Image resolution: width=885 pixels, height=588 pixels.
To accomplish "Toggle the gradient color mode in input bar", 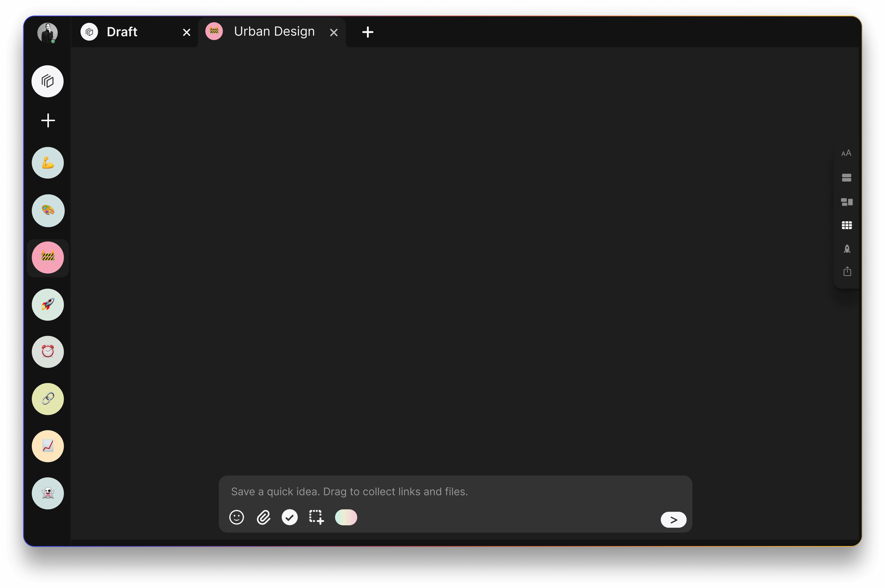I will (346, 517).
